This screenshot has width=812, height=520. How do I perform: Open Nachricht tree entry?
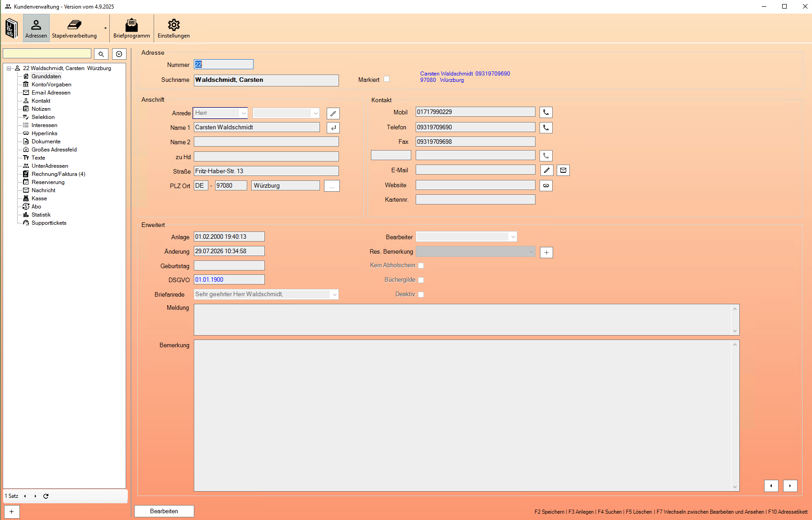click(43, 190)
